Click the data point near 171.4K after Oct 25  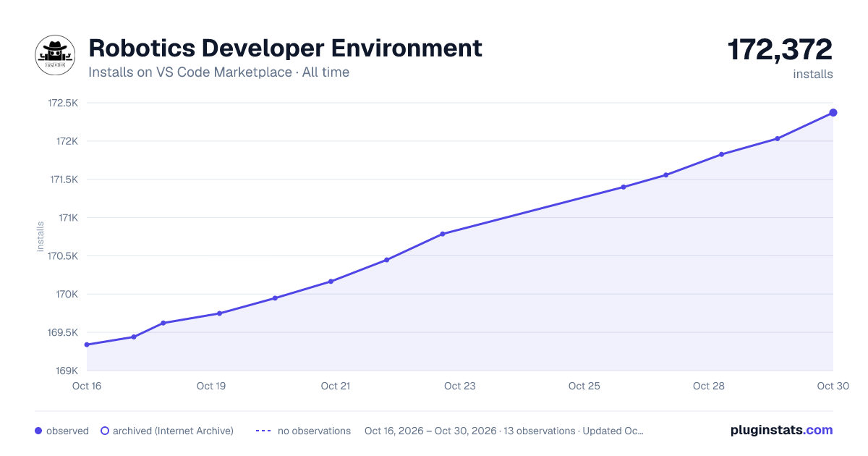623,187
